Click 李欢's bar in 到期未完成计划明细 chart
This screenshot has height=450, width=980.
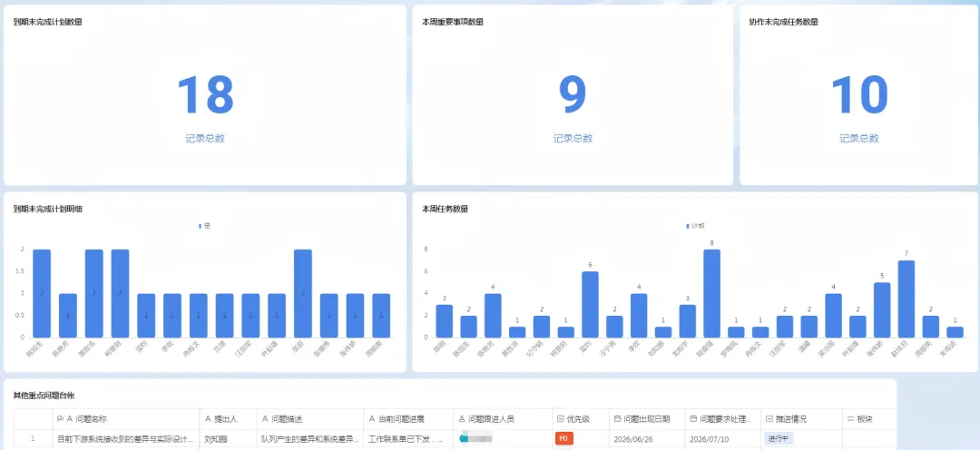pos(172,316)
